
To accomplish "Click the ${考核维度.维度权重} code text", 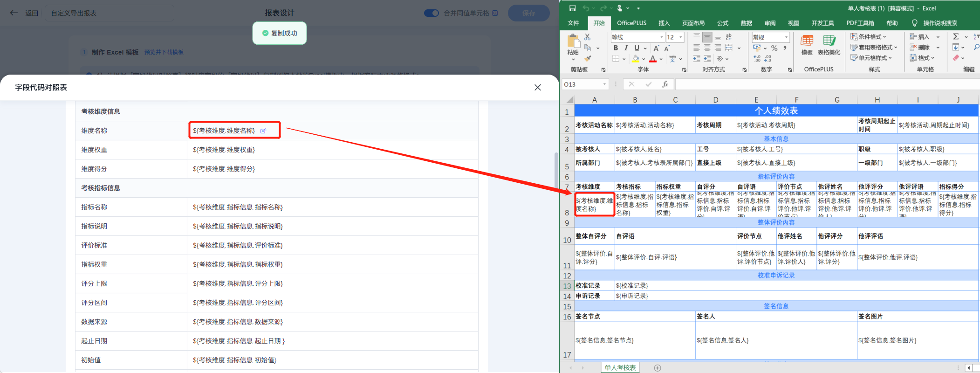I will click(224, 150).
